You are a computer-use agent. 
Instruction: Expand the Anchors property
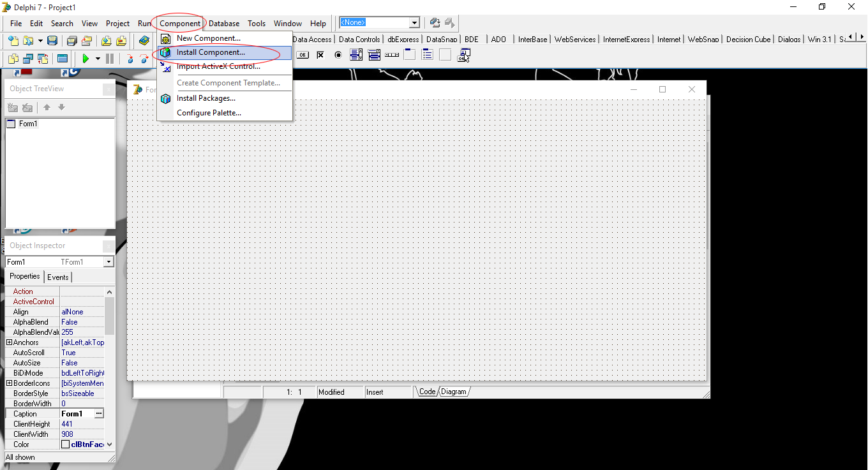[x=9, y=342]
